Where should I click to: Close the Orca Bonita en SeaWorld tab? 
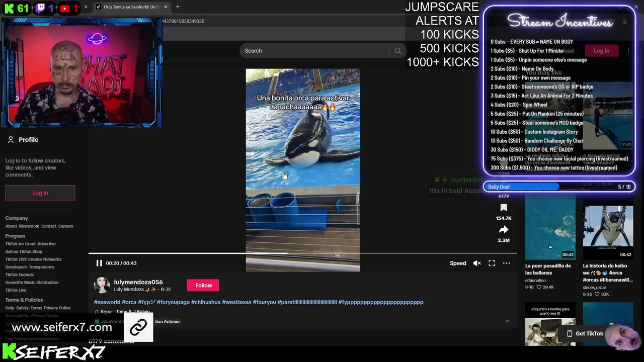coord(166,7)
